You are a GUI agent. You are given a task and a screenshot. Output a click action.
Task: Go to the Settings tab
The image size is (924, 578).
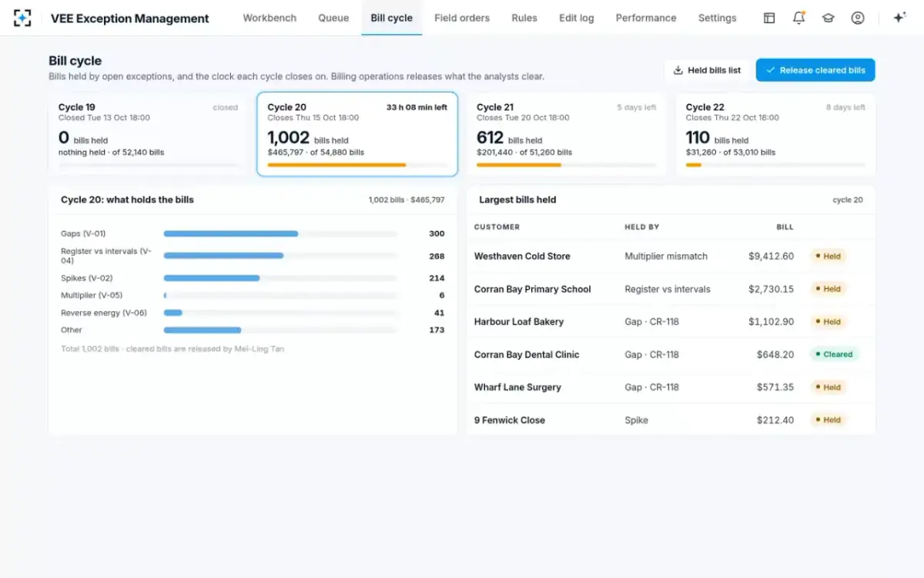(717, 18)
